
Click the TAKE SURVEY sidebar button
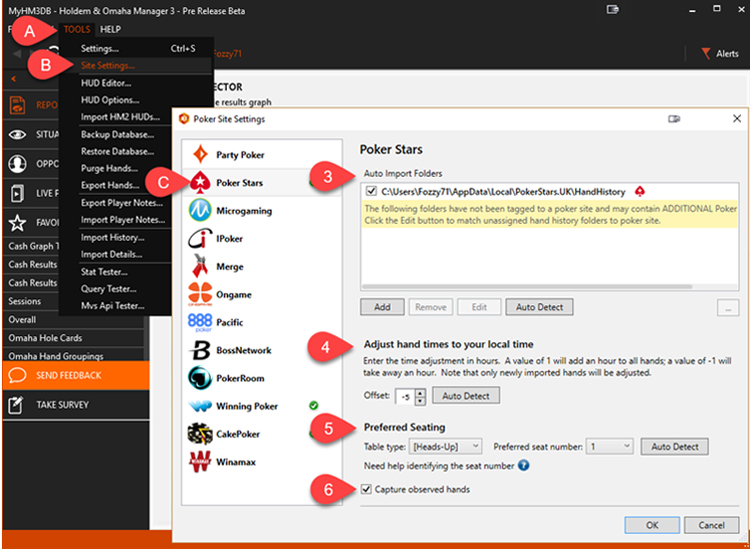click(76, 405)
